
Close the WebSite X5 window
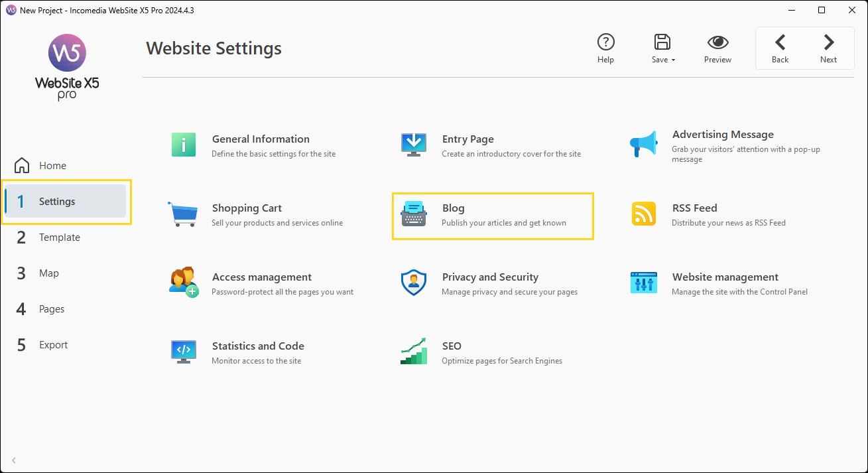(x=851, y=10)
